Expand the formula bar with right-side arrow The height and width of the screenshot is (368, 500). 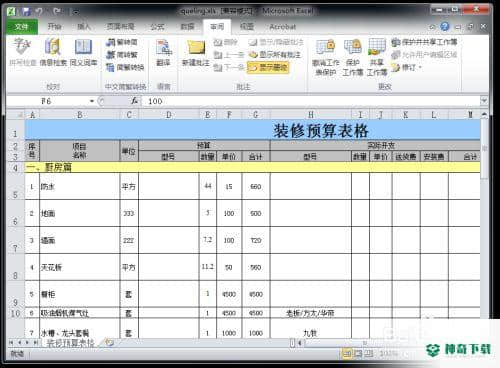pyautogui.click(x=484, y=100)
